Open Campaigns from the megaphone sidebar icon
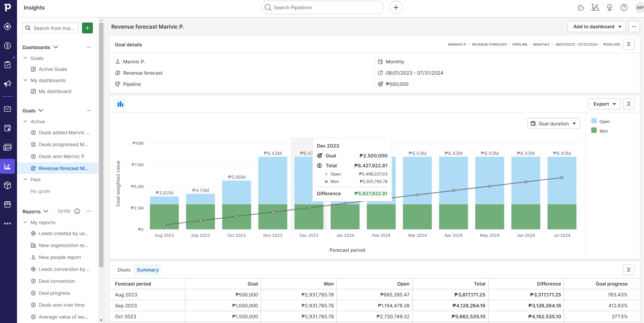644x323 pixels. pos(7,84)
